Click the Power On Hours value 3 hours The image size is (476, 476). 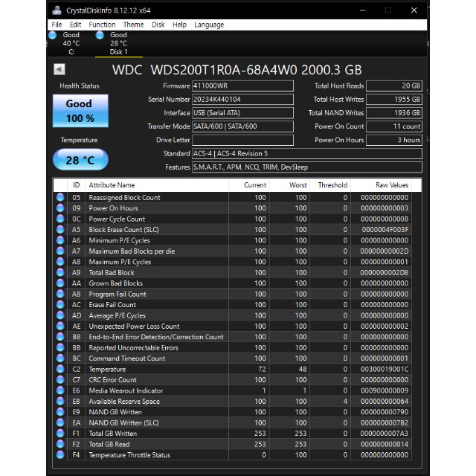tap(394, 140)
